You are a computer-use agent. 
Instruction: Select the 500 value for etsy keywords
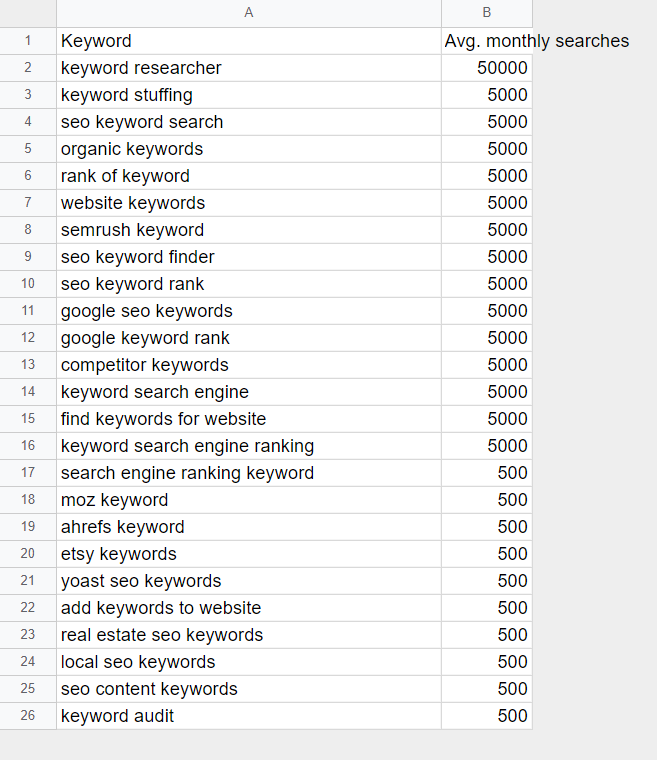tap(487, 554)
